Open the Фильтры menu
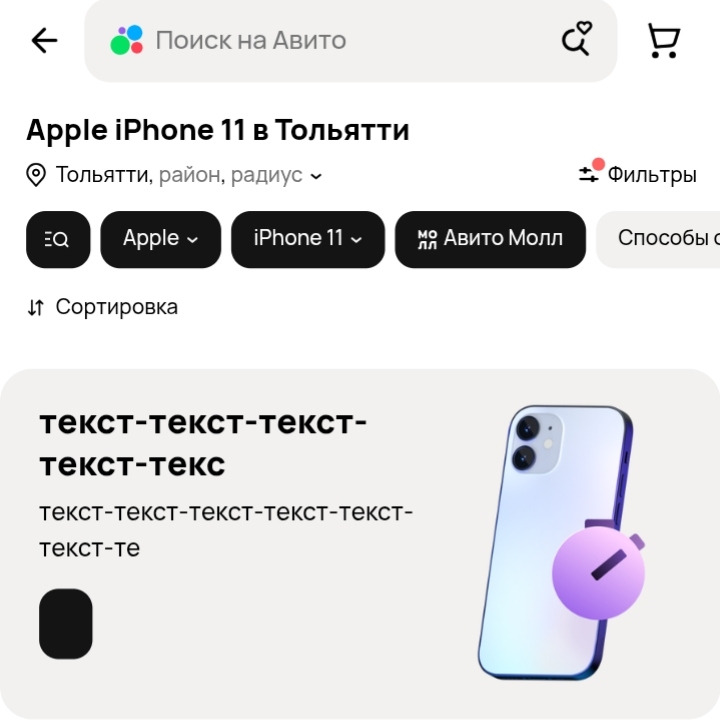Screen dimensions: 720x720 (x=637, y=174)
